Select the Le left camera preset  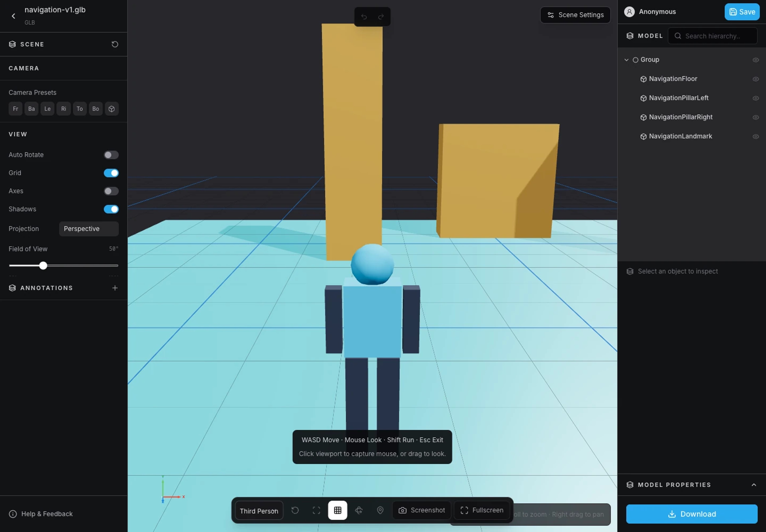pos(47,109)
